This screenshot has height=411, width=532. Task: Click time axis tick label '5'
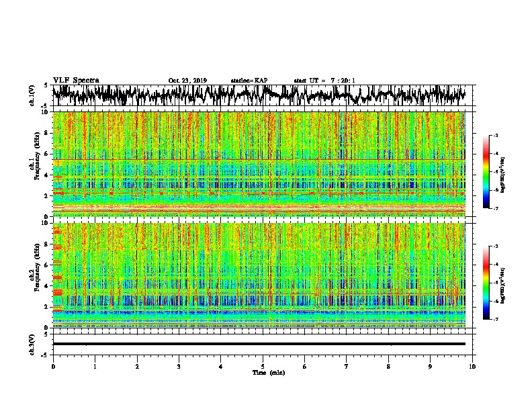[263, 367]
